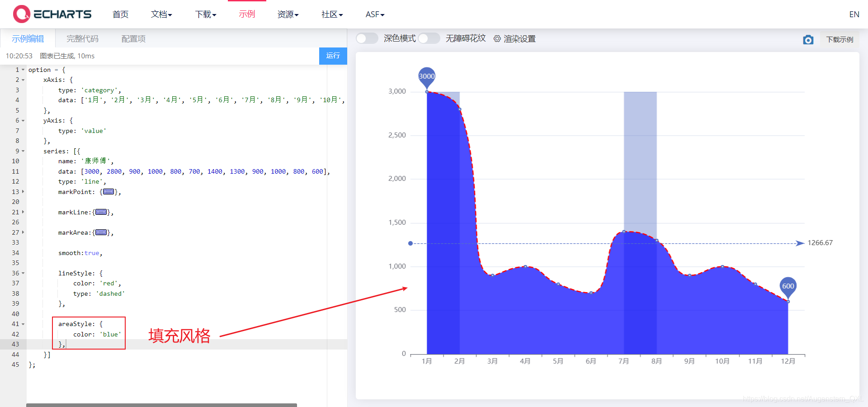Click the 6月 x-axis label
The width and height of the screenshot is (868, 407).
(591, 361)
